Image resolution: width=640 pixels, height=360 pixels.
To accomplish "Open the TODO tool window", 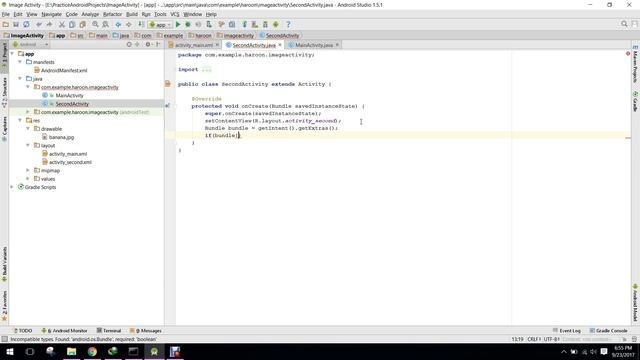I will click(x=23, y=331).
